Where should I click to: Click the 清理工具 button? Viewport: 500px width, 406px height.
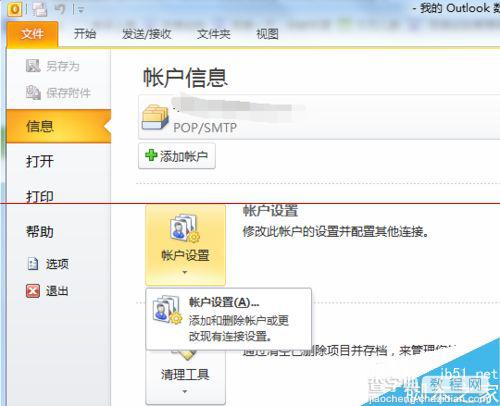click(185, 377)
